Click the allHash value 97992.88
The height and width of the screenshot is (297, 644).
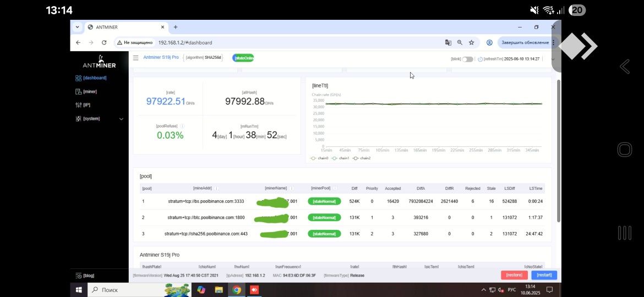(245, 101)
